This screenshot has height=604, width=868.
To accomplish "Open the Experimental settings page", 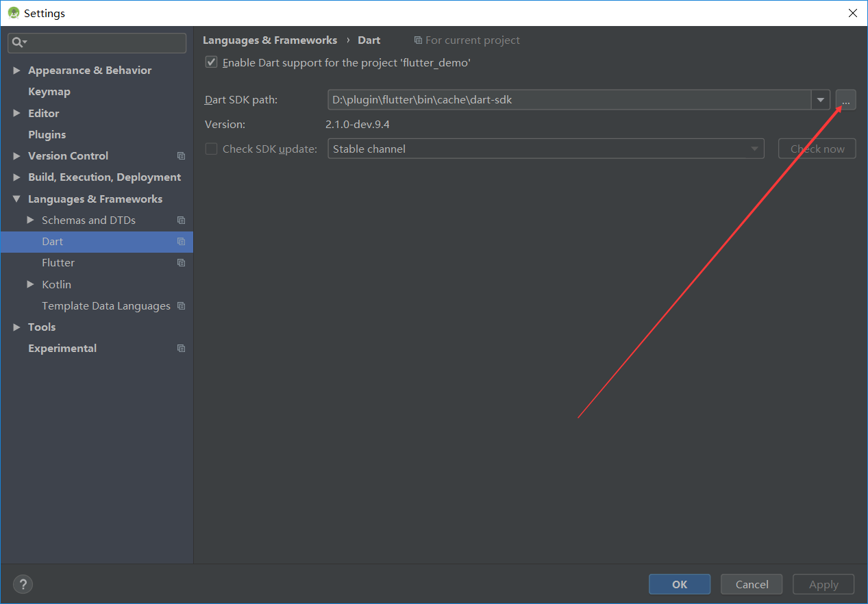I will click(x=62, y=349).
